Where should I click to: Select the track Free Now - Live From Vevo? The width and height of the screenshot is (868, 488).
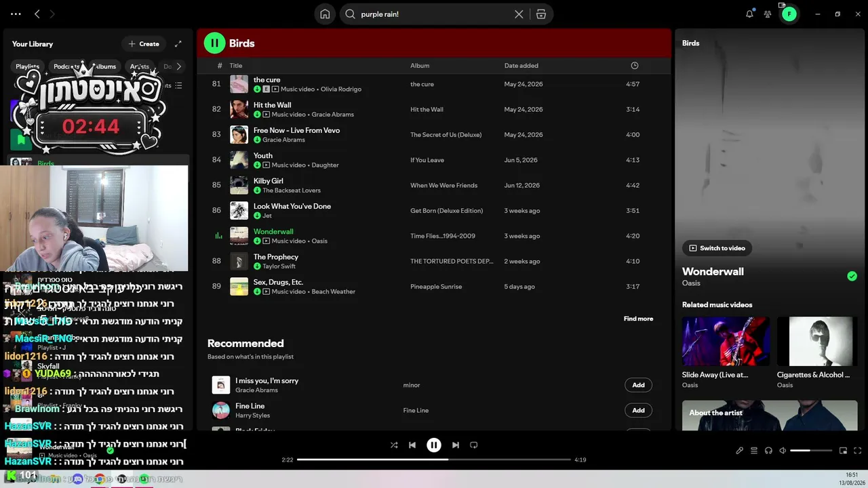296,130
